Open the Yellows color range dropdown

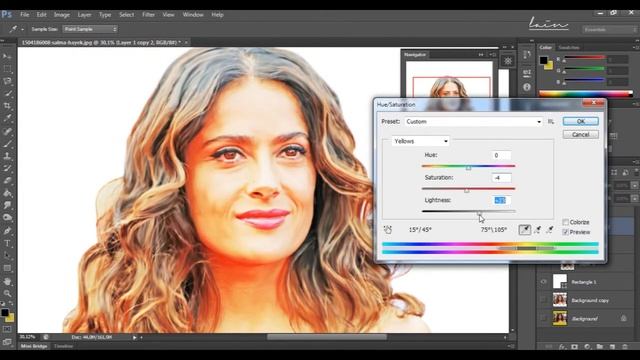click(x=420, y=141)
